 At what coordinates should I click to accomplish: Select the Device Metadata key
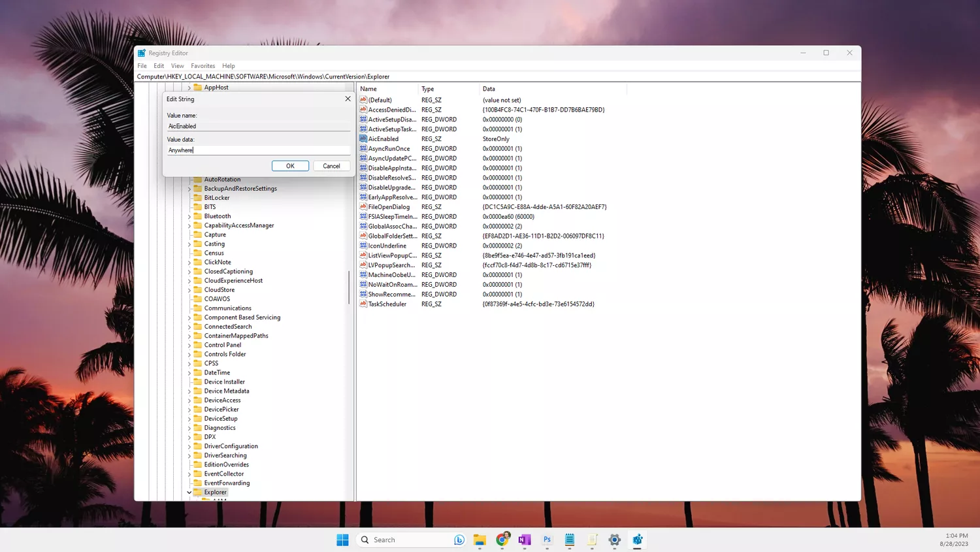tap(227, 391)
